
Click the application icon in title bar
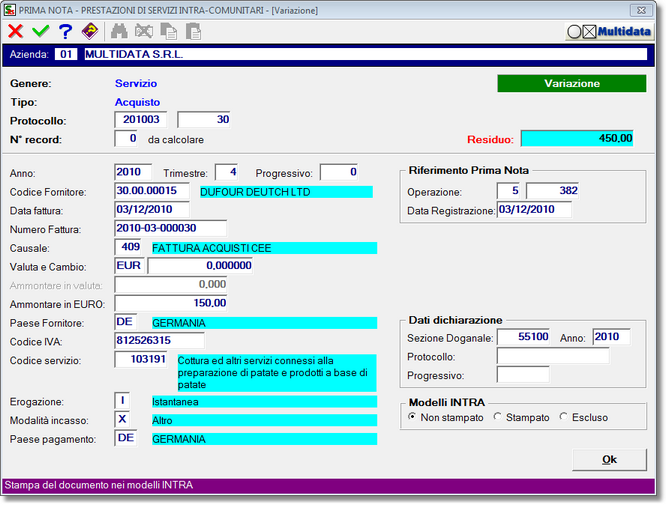(x=9, y=10)
